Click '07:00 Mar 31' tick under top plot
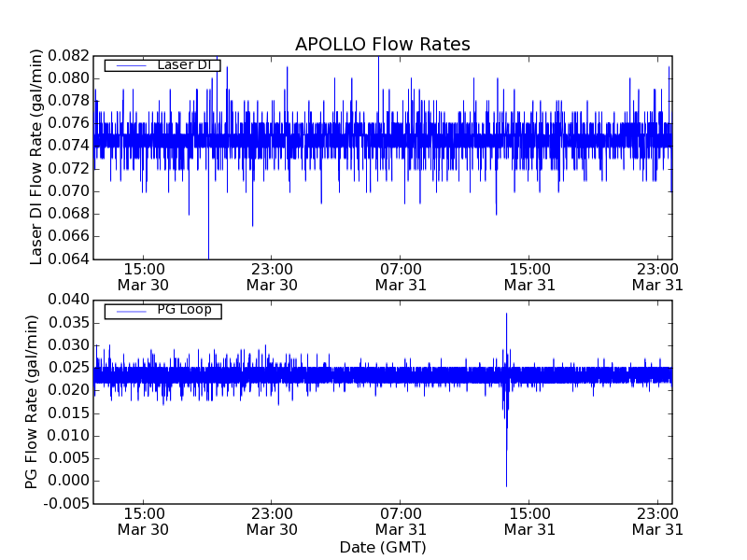The width and height of the screenshot is (747, 560). [401, 276]
